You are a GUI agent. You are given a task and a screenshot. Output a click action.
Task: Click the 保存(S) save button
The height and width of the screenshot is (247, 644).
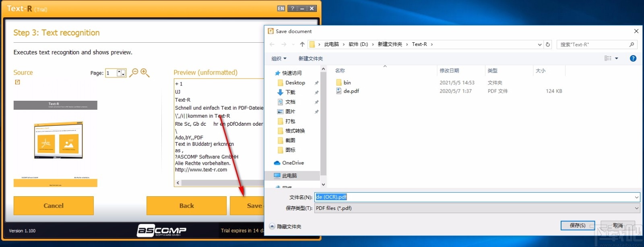click(x=578, y=226)
